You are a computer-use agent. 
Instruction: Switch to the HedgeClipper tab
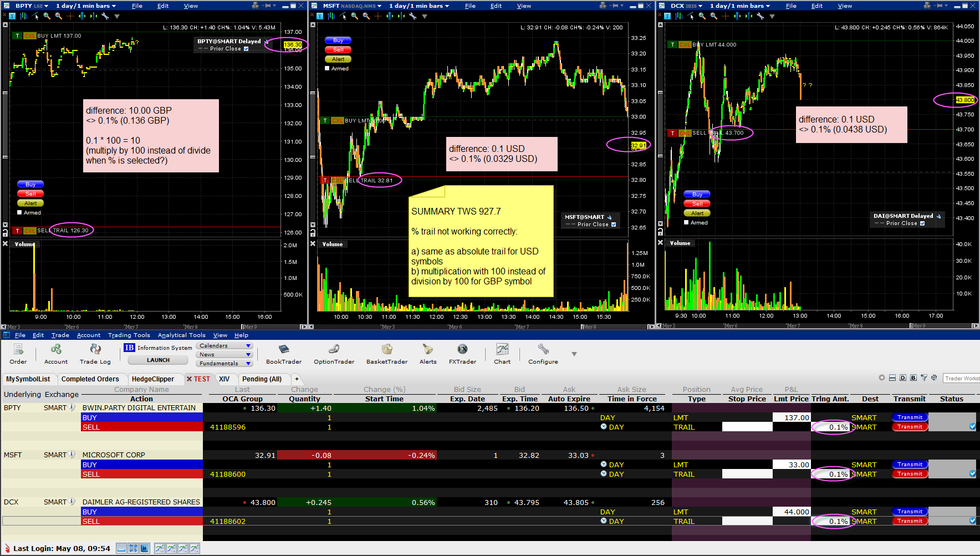point(153,379)
